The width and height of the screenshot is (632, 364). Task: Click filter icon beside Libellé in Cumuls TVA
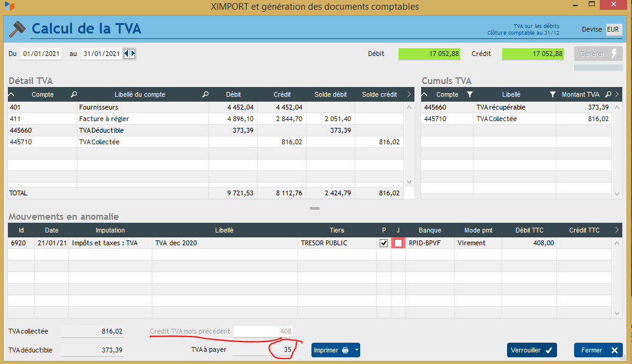click(x=552, y=94)
